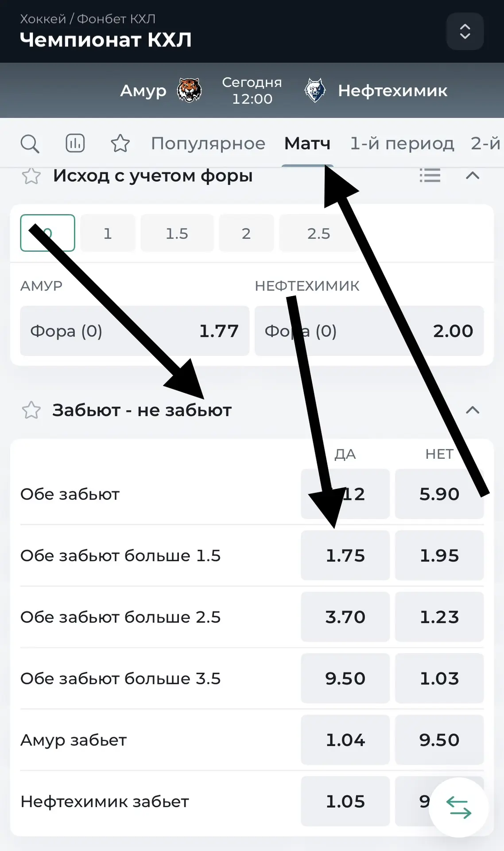Screen dimensions: 504x851
Task: Collapse the 'Исход с учетом форы' section
Action: pos(473,176)
